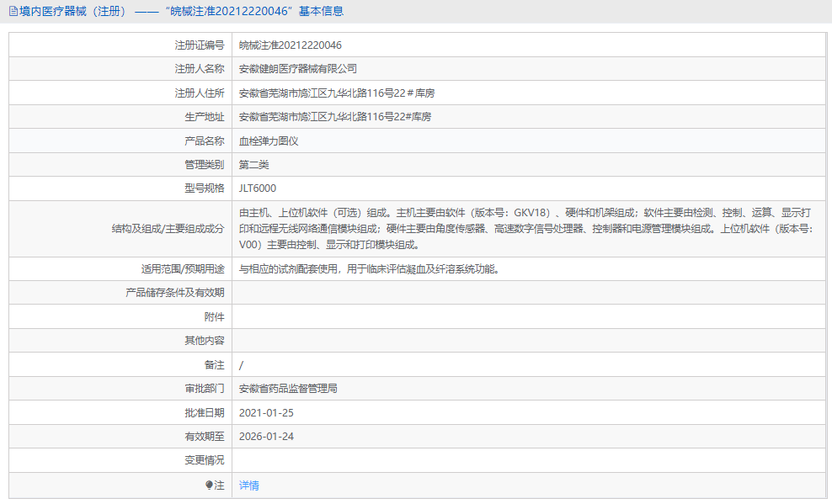Click the 结构及组成 description paragraph
Image resolution: width=832 pixels, height=504 pixels.
[525, 228]
